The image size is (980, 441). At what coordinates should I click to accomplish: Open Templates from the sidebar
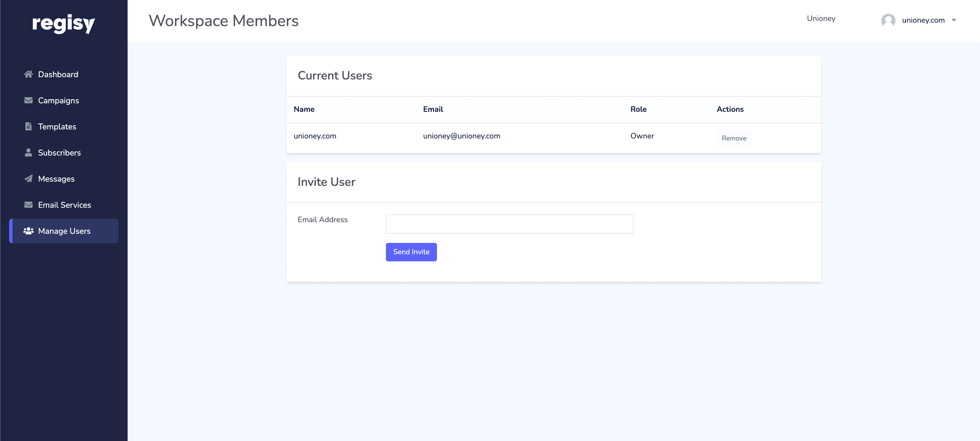(57, 127)
